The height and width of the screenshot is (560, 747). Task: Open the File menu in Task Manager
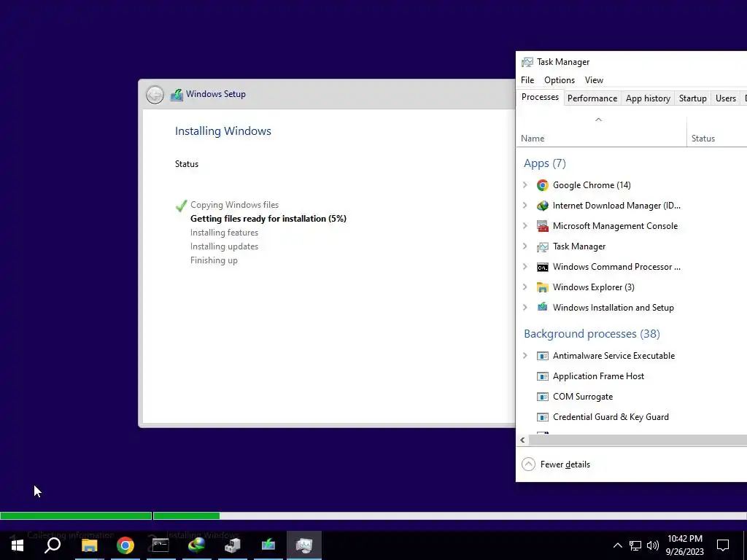(x=527, y=80)
